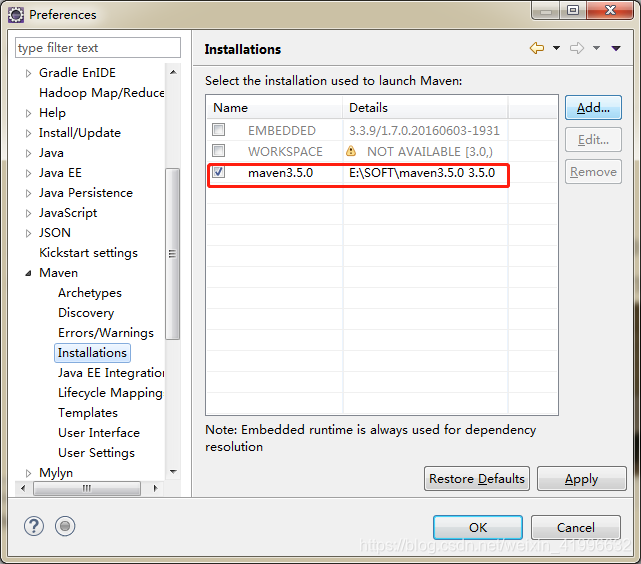Click the EMBEDDED name text

pos(282,131)
